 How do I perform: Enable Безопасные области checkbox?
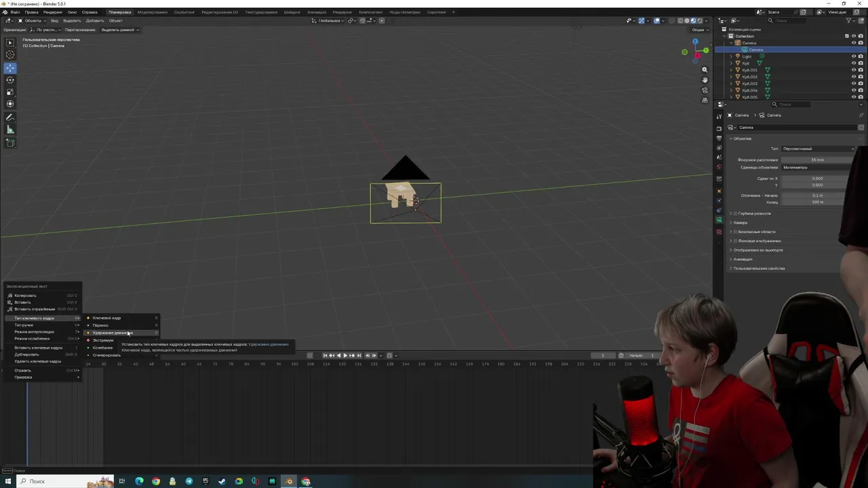[736, 232]
